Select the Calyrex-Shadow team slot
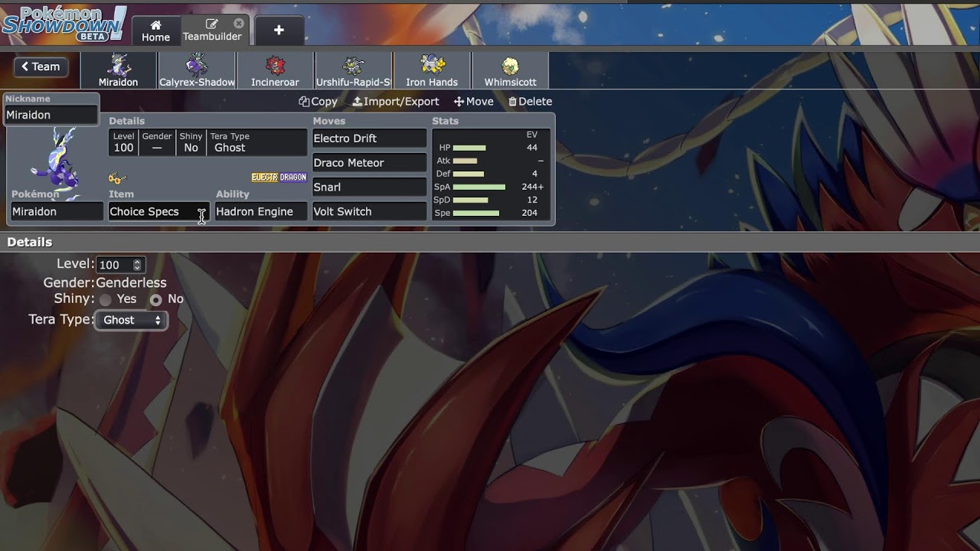980x551 pixels. click(197, 70)
